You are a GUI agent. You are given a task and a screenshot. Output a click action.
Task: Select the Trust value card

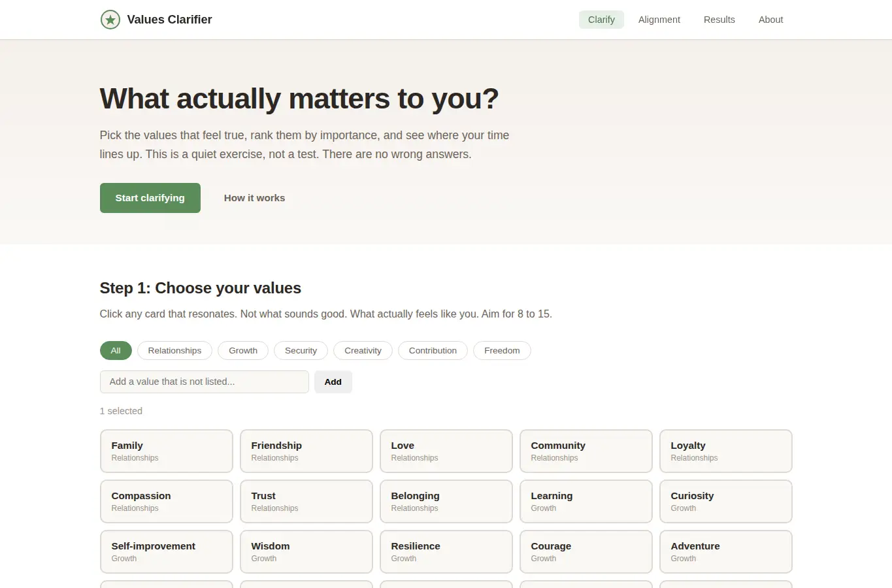click(306, 501)
